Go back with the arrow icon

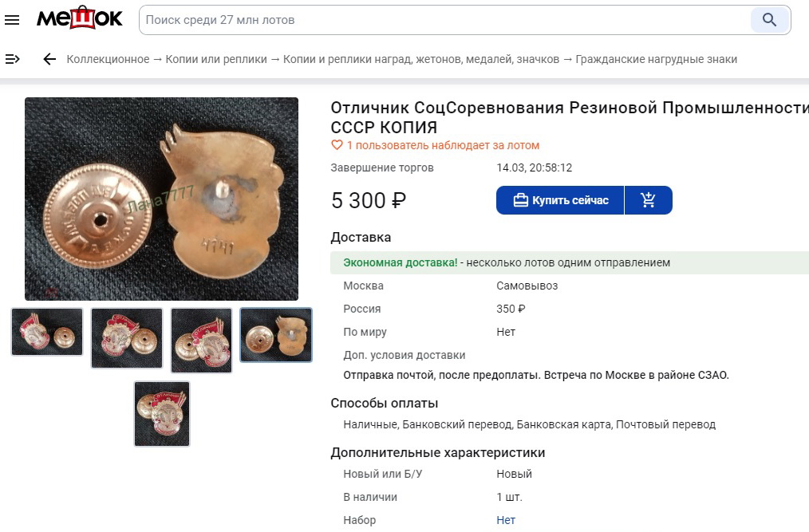pos(49,59)
